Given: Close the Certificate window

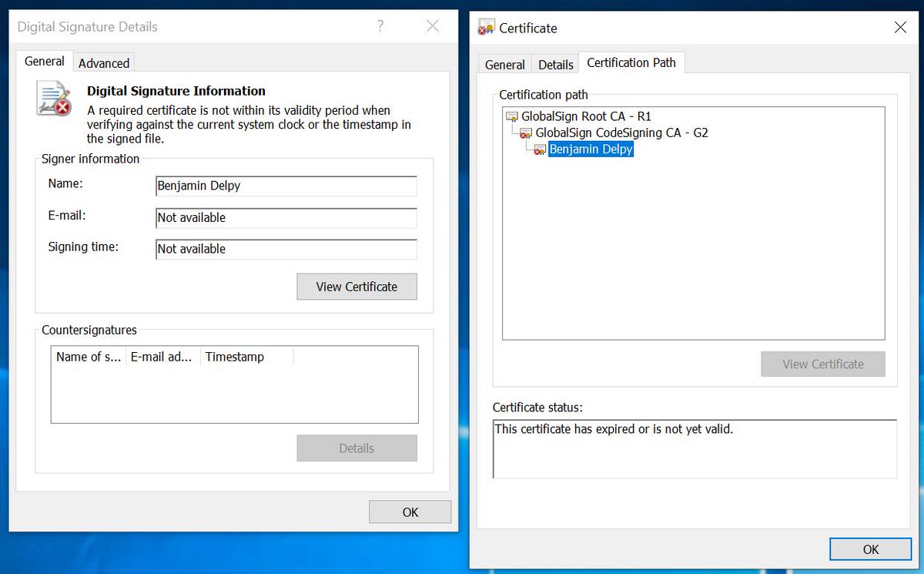Looking at the screenshot, I should coord(900,28).
